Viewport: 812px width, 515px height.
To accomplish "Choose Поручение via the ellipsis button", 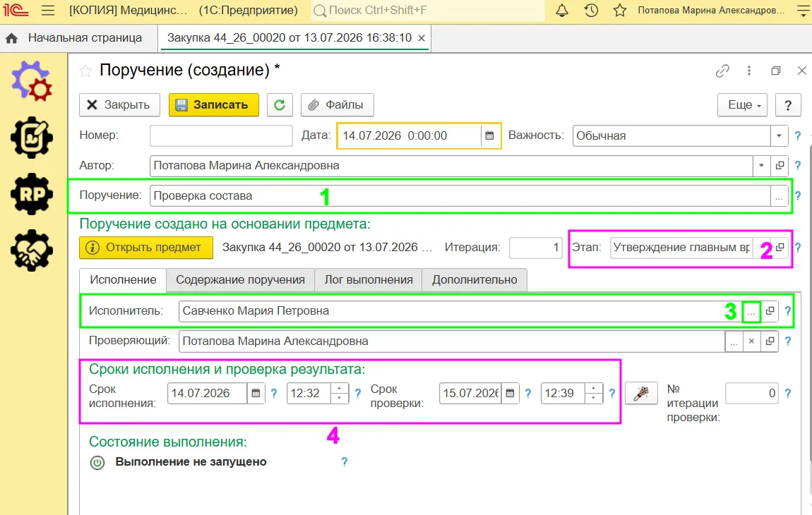I will pyautogui.click(x=779, y=196).
